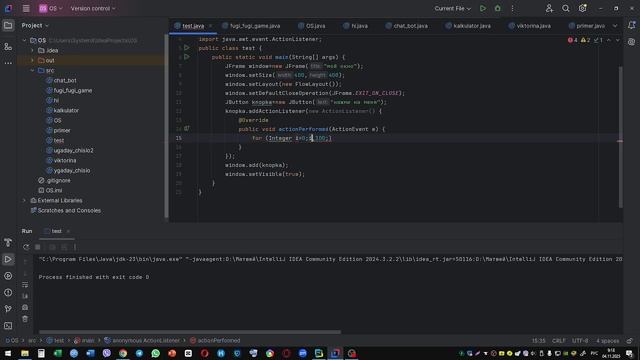
Task: Go to next highlighted error arrow
Action: coord(618,40)
